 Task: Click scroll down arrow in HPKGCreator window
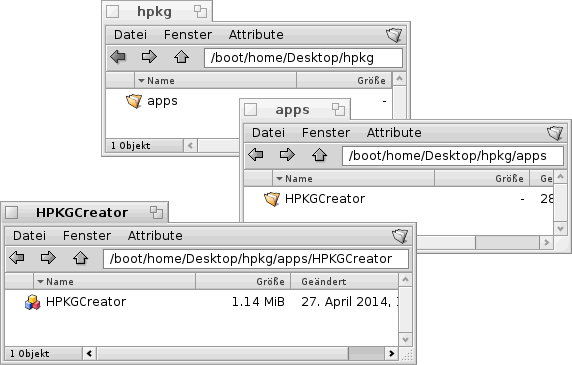[405, 339]
